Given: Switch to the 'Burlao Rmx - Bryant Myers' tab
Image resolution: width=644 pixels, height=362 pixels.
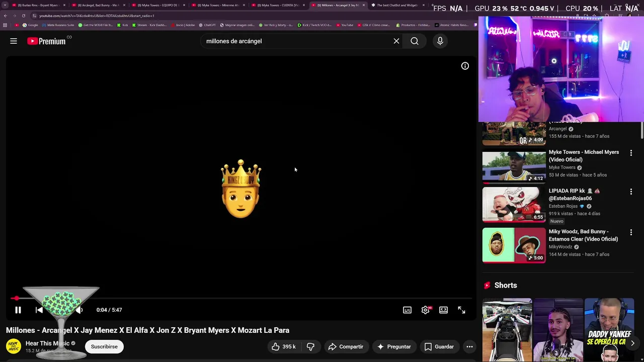Looking at the screenshot, I should tap(38, 5).
